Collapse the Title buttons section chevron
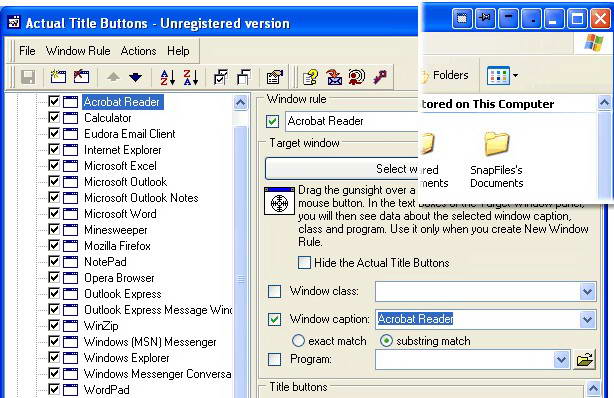Screen dimensions: 614x398 pyautogui.click(x=593, y=389)
